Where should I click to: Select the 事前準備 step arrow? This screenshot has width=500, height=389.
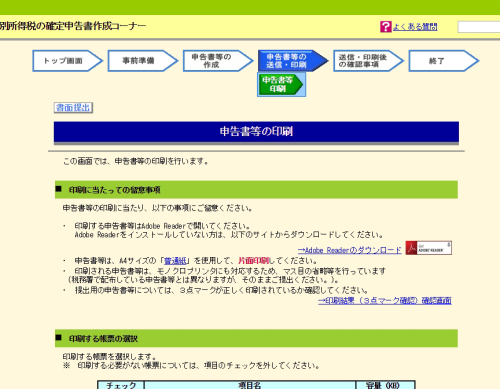coord(143,61)
